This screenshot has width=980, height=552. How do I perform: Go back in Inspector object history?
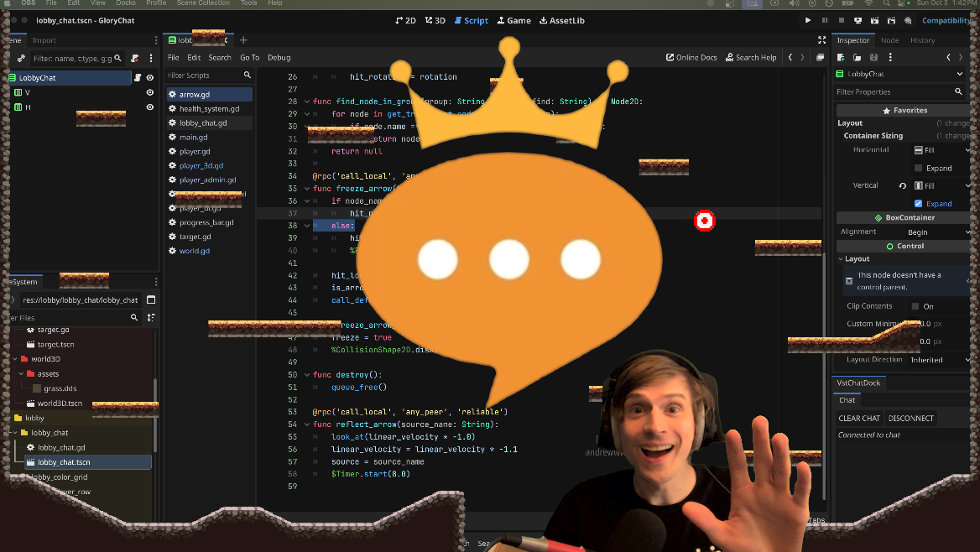pos(949,58)
